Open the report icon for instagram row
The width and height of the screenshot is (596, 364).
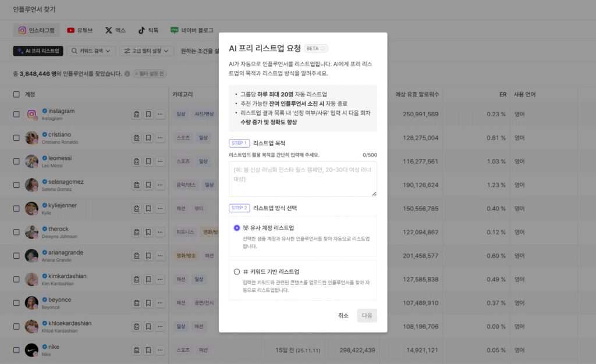pyautogui.click(x=136, y=114)
